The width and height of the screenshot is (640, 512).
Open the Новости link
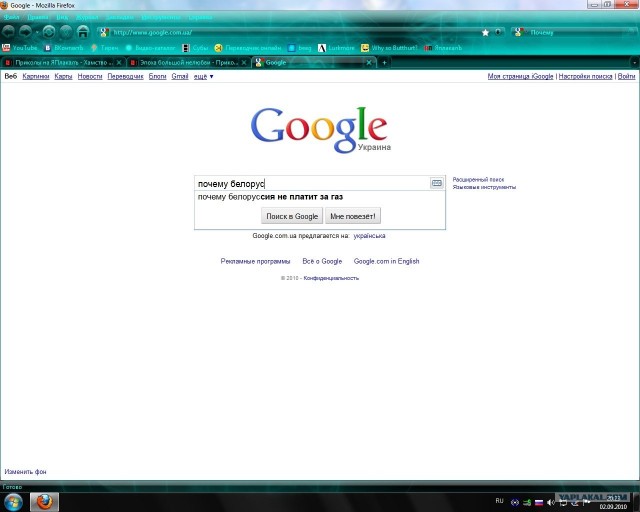90,76
